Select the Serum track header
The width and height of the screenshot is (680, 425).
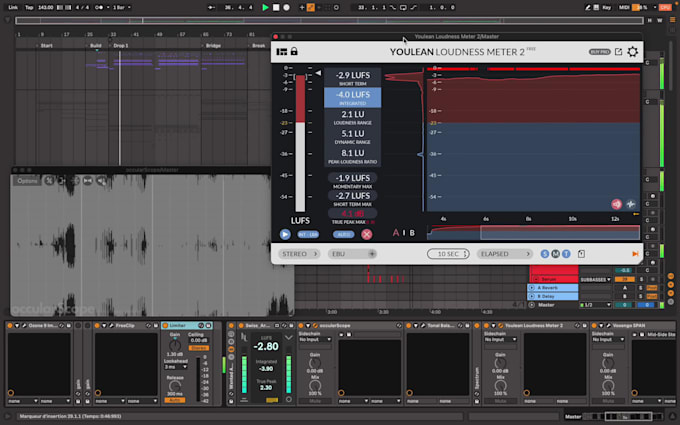tap(553, 279)
